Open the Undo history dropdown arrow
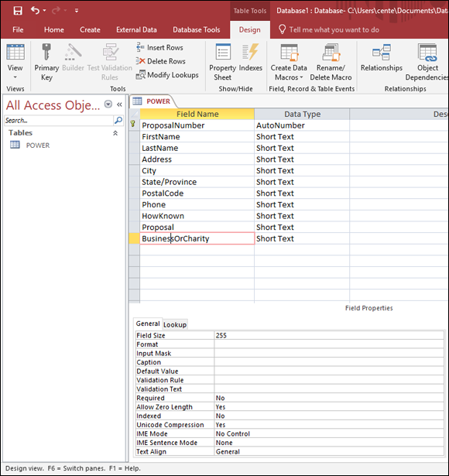Image resolution: width=449 pixels, height=476 pixels. point(45,11)
